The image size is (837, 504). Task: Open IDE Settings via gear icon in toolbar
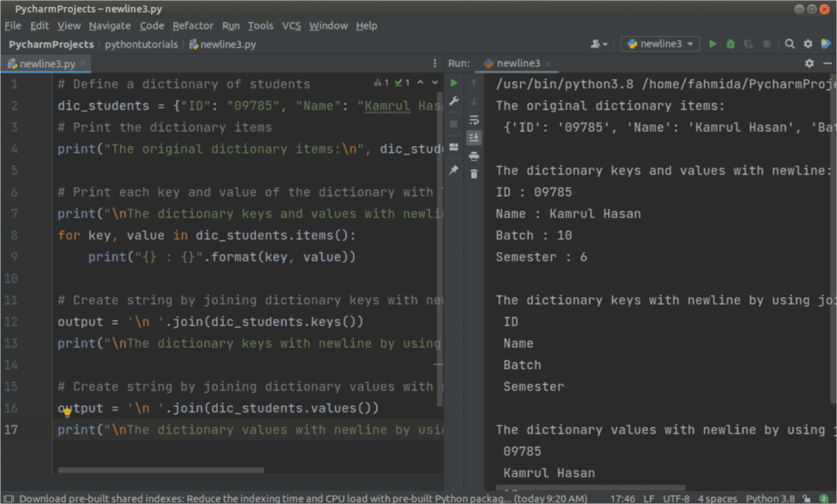[x=808, y=43]
